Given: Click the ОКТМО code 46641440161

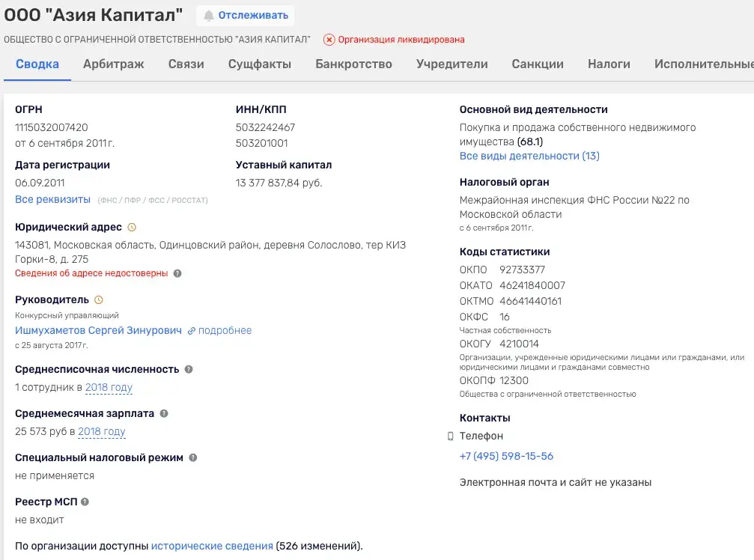Looking at the screenshot, I should click(530, 302).
